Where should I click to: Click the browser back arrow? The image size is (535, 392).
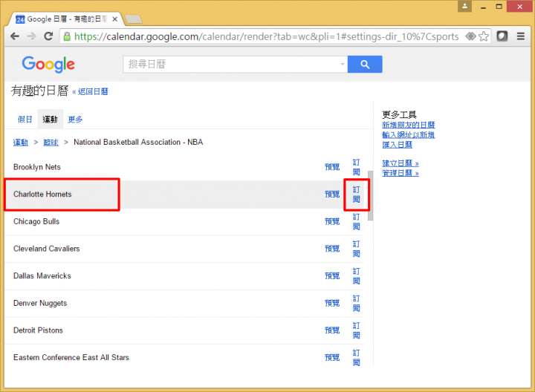click(15, 36)
